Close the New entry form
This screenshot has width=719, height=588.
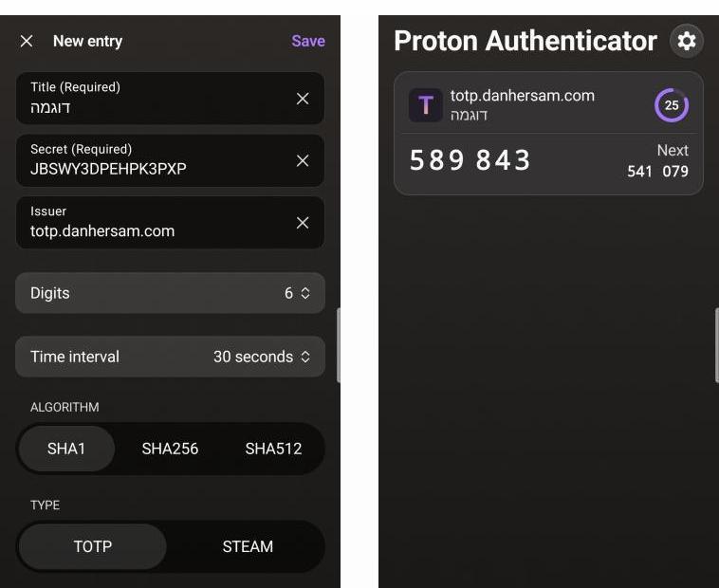pos(27,41)
